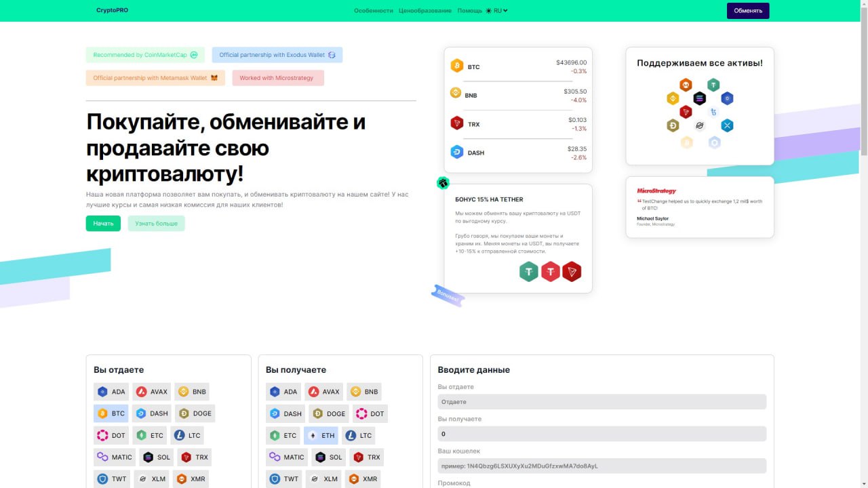Viewport: 868px width, 488px height.
Task: Open the Особенности menu item
Action: (x=373, y=11)
